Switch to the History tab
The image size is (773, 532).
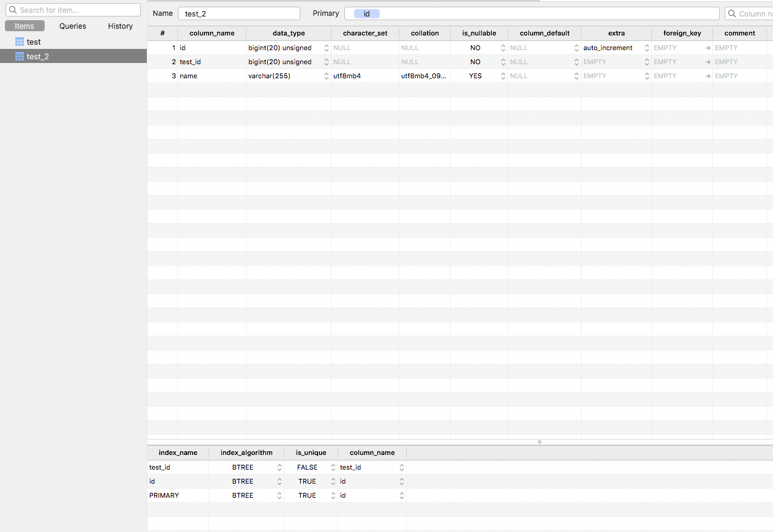(120, 26)
